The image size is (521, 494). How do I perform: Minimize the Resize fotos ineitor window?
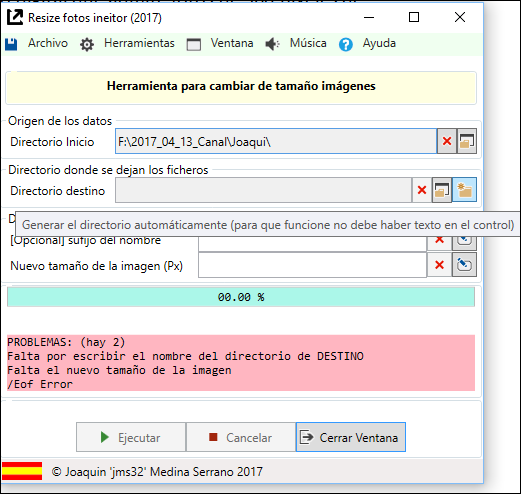(369, 17)
